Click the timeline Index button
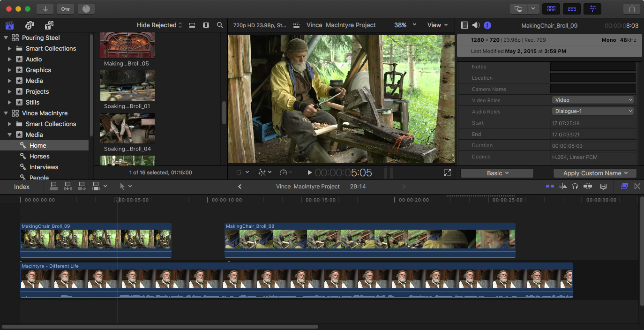The width and height of the screenshot is (644, 330). point(22,187)
